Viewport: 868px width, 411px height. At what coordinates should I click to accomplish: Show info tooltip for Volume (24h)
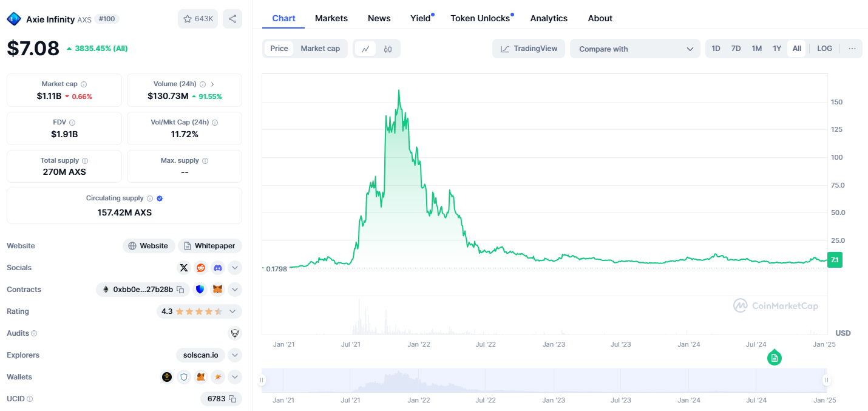[x=203, y=84]
